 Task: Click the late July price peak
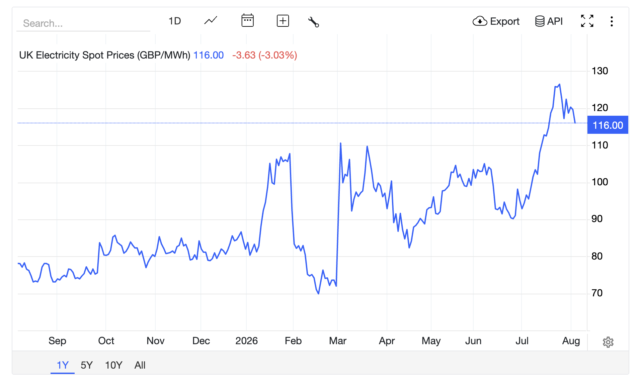(x=559, y=84)
